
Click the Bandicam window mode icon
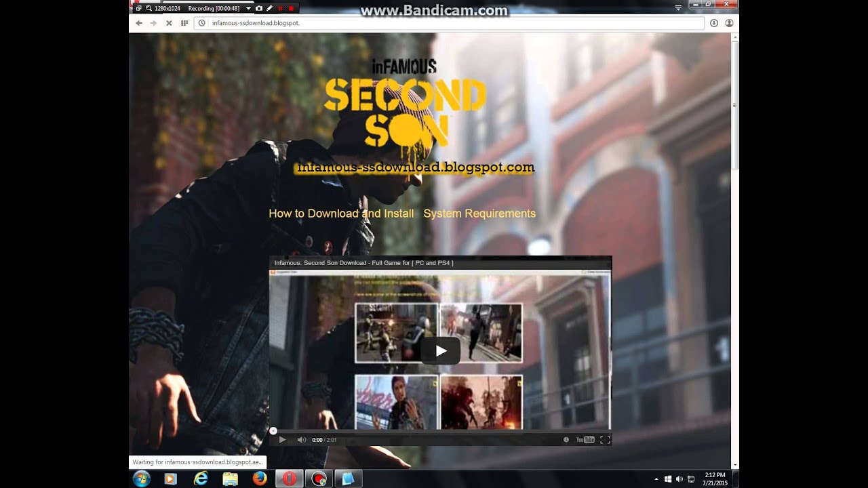coord(138,8)
